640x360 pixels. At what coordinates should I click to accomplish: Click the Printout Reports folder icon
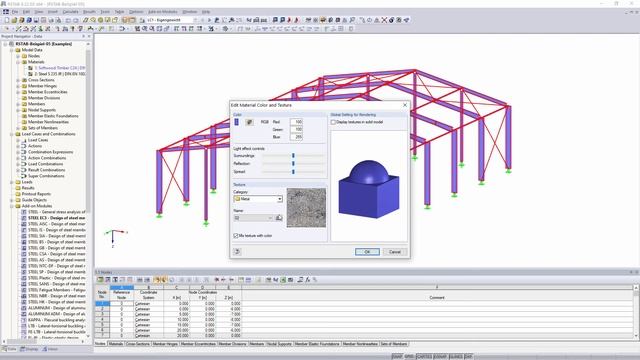tap(18, 194)
